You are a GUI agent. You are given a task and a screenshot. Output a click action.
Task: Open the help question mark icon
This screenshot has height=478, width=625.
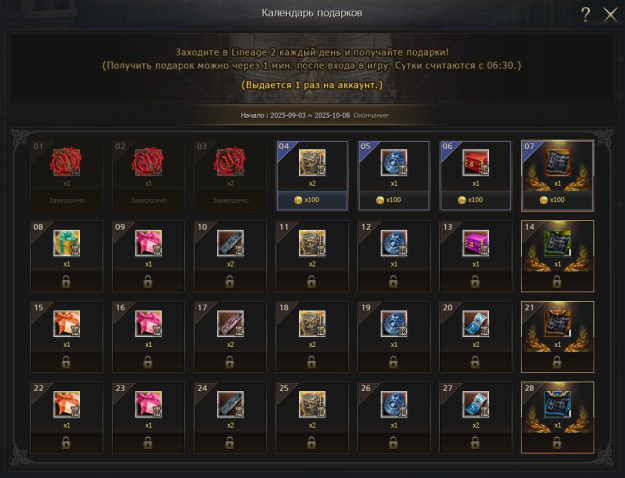(585, 15)
